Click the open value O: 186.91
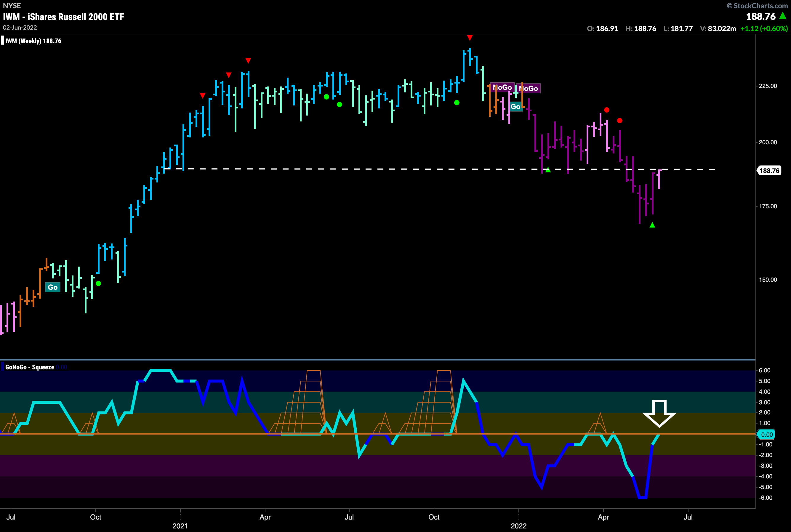 [602, 28]
